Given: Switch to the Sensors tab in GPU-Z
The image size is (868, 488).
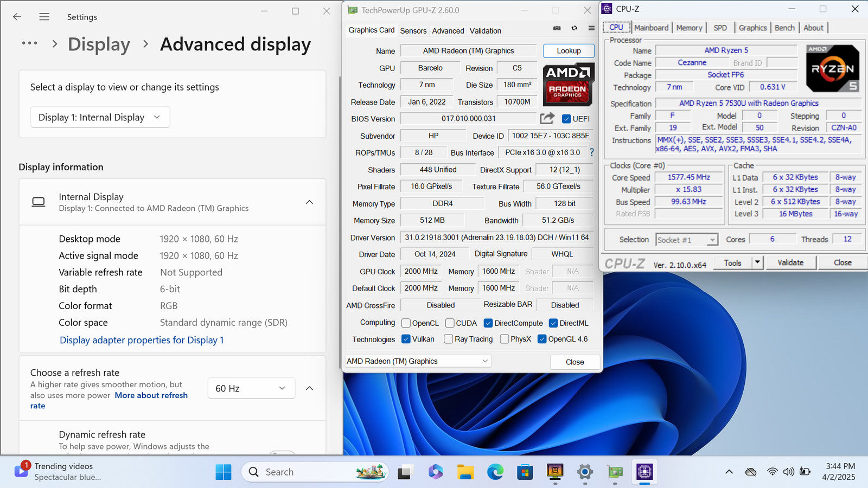Looking at the screenshot, I should [x=413, y=31].
